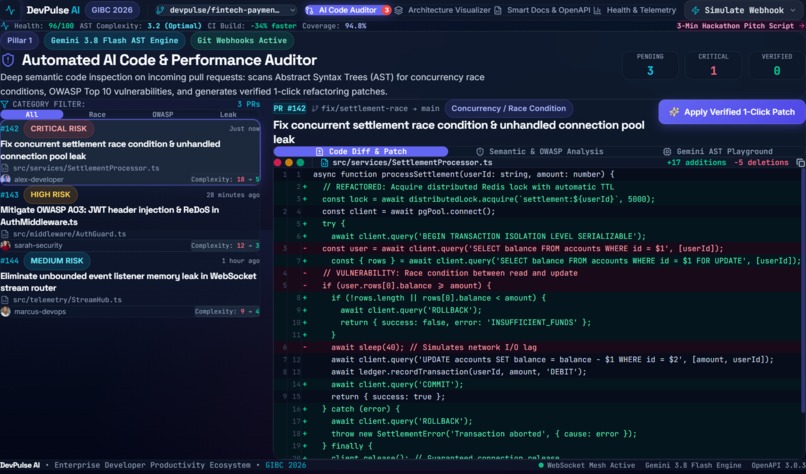Switch to the Architecture Visualizer tab
This screenshot has width=806, height=474.
pyautogui.click(x=443, y=10)
